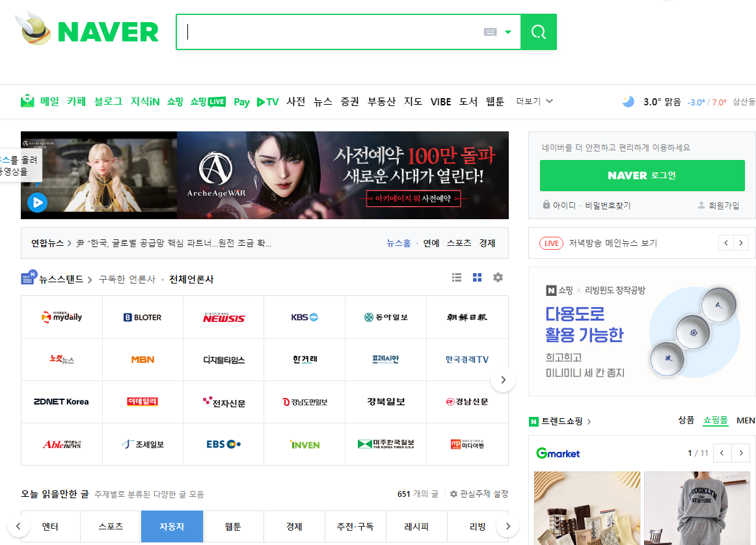Switch newsstand to list view
This screenshot has height=545, width=756.
tap(457, 278)
